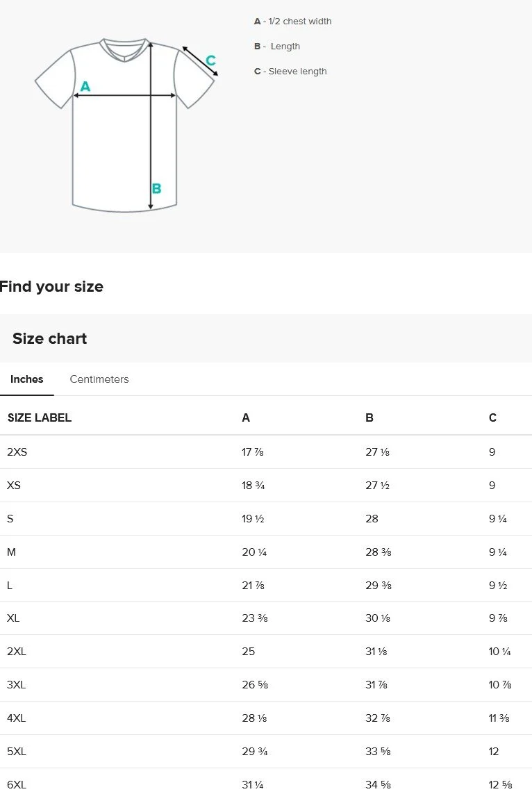Click column header A in table
Viewport: 532px width, 794px height.
tap(245, 417)
